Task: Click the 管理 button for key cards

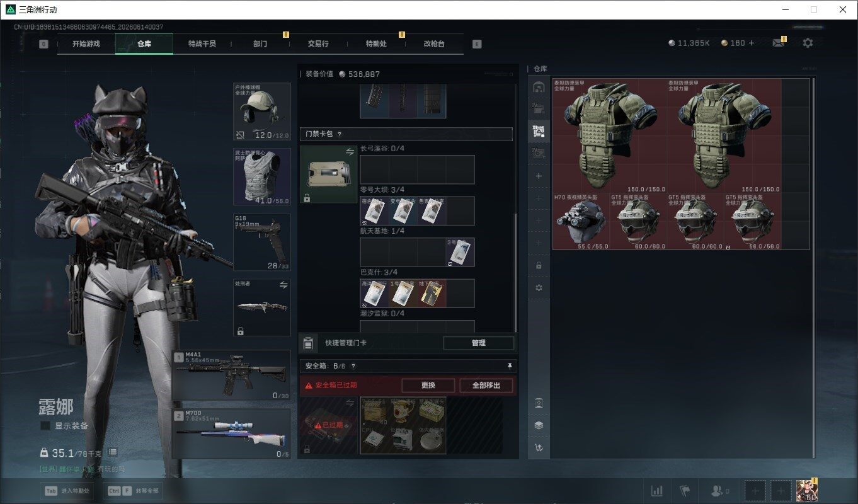Action: [479, 343]
